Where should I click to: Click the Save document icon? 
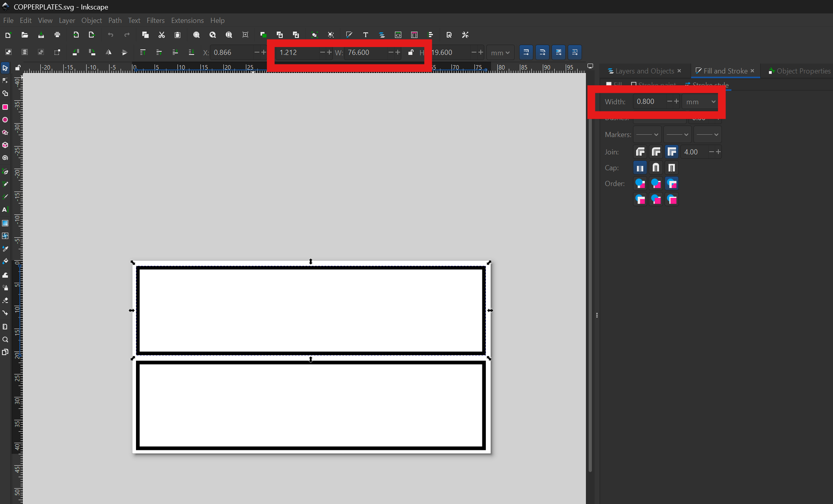[41, 35]
